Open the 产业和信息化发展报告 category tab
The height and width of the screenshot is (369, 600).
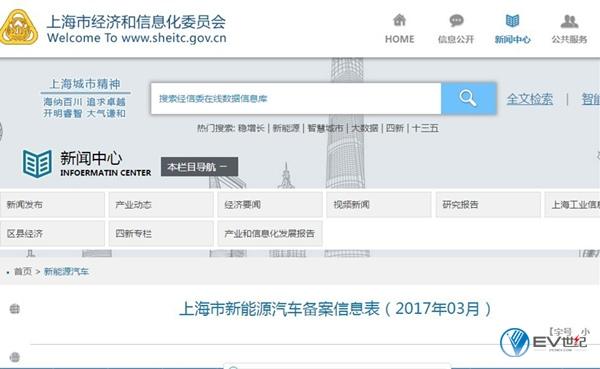pyautogui.click(x=270, y=233)
